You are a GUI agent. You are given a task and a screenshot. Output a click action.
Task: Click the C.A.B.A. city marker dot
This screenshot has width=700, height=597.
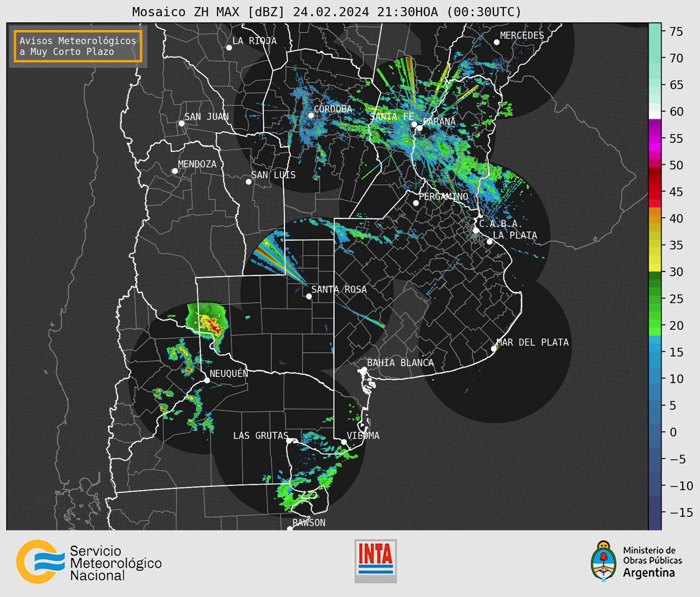point(476,230)
